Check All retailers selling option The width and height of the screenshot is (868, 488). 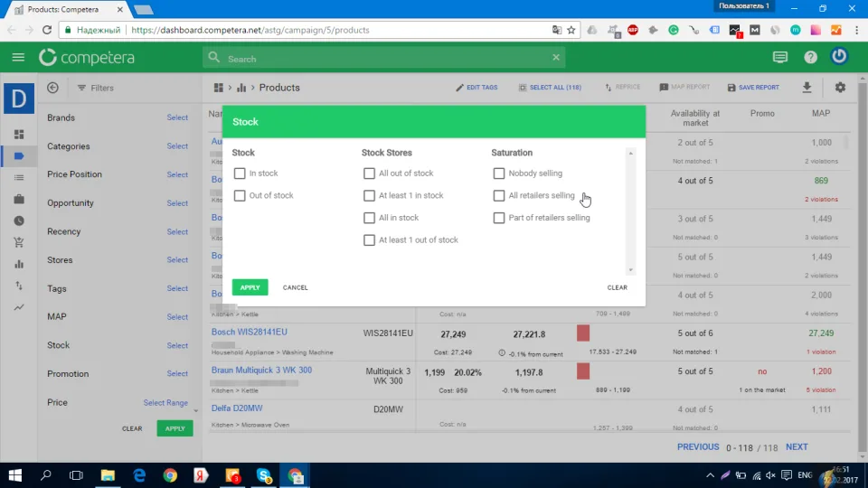pos(499,195)
